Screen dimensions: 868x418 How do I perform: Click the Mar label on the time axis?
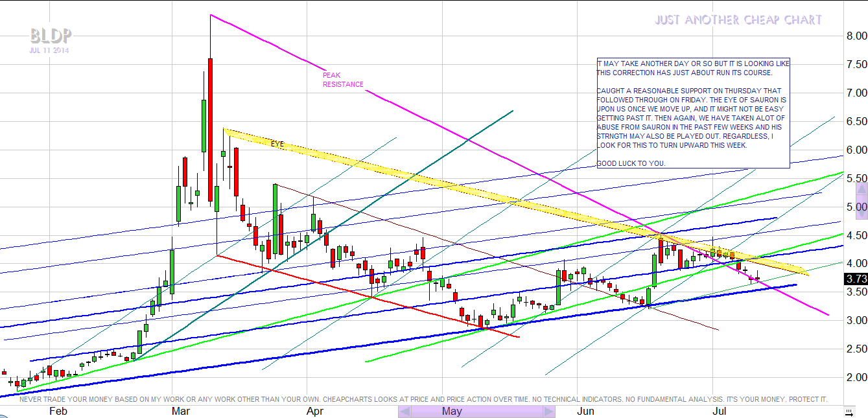click(180, 412)
